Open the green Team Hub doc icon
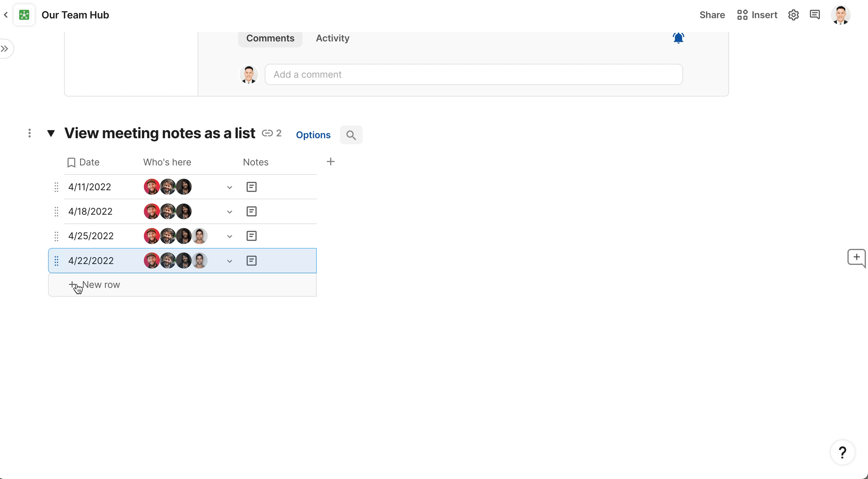The width and height of the screenshot is (868, 479). pyautogui.click(x=24, y=15)
